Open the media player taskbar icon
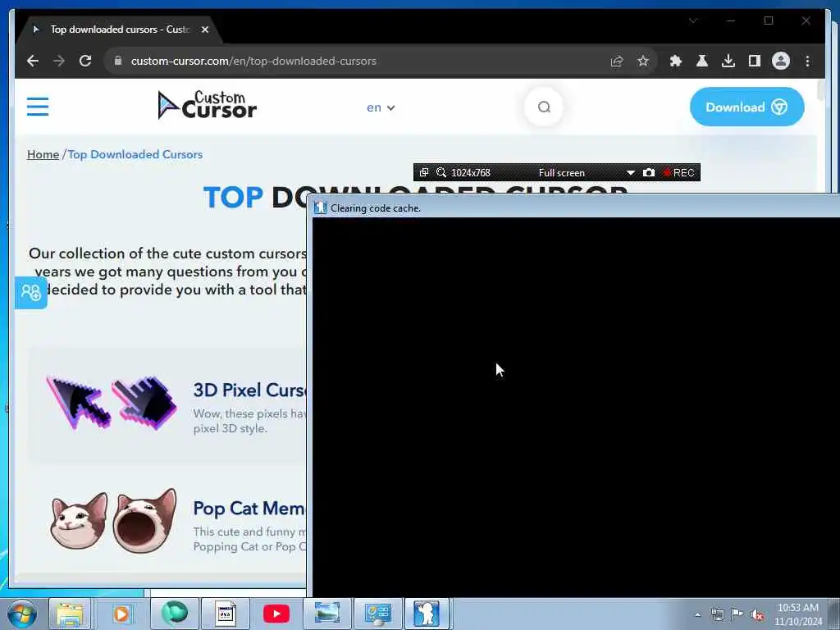This screenshot has width=840, height=630. (121, 614)
